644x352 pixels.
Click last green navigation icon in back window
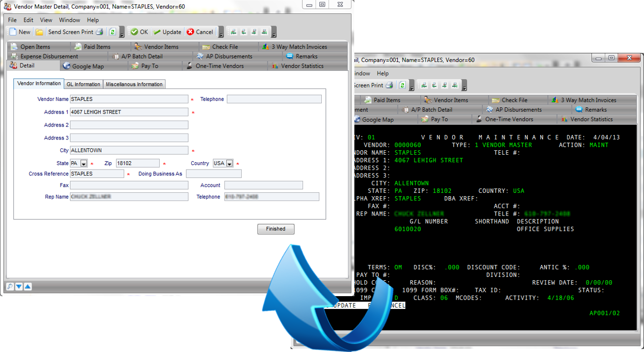pos(456,85)
